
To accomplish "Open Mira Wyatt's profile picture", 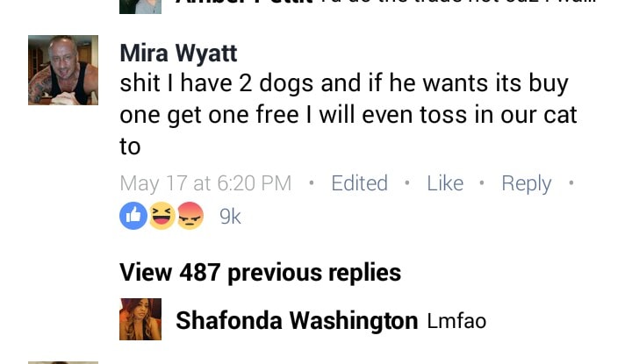I will tap(63, 70).
